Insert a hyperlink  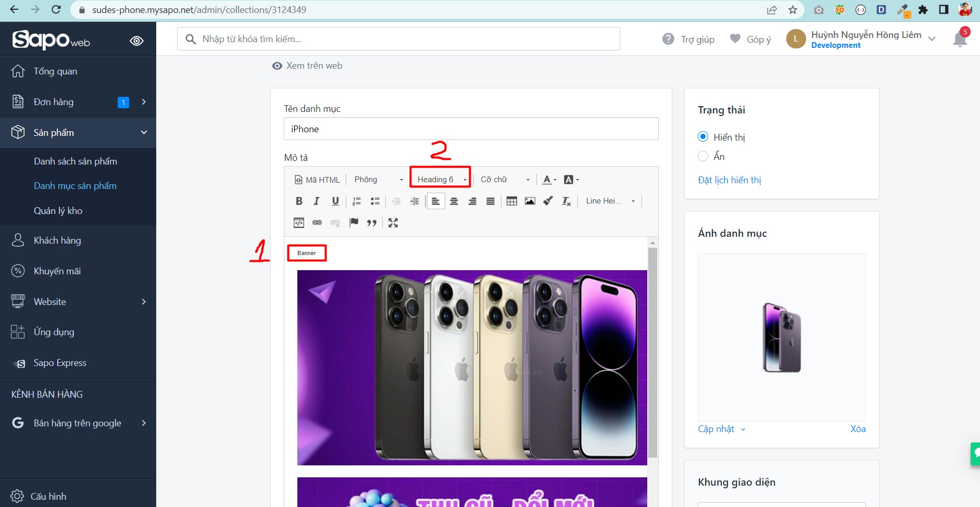[317, 223]
